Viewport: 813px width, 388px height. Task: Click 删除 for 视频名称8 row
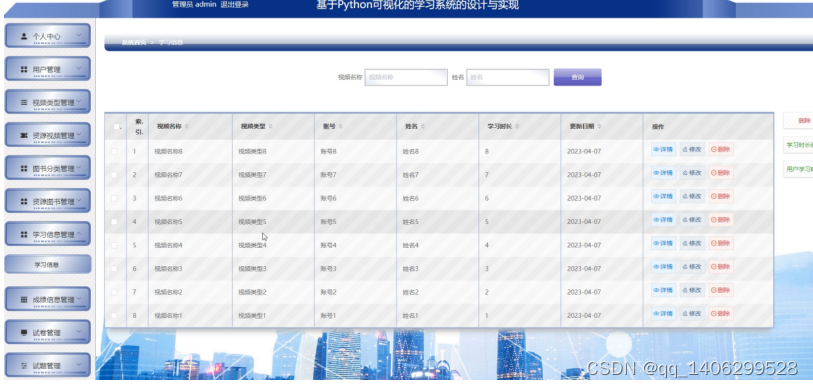pos(721,149)
